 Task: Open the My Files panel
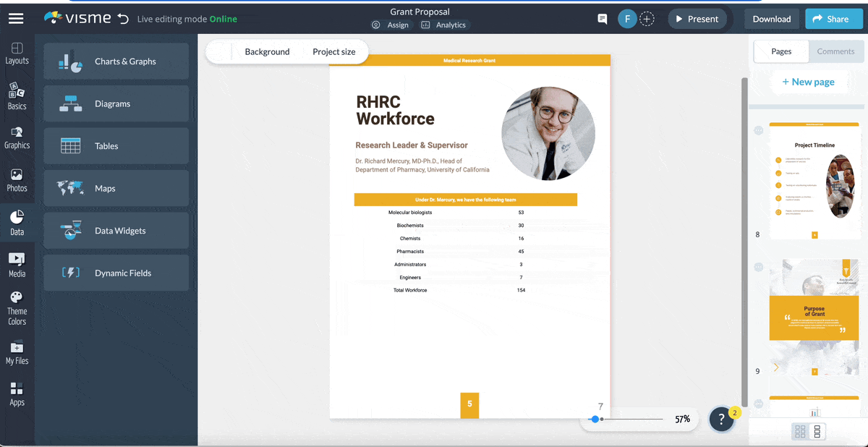[x=16, y=352]
